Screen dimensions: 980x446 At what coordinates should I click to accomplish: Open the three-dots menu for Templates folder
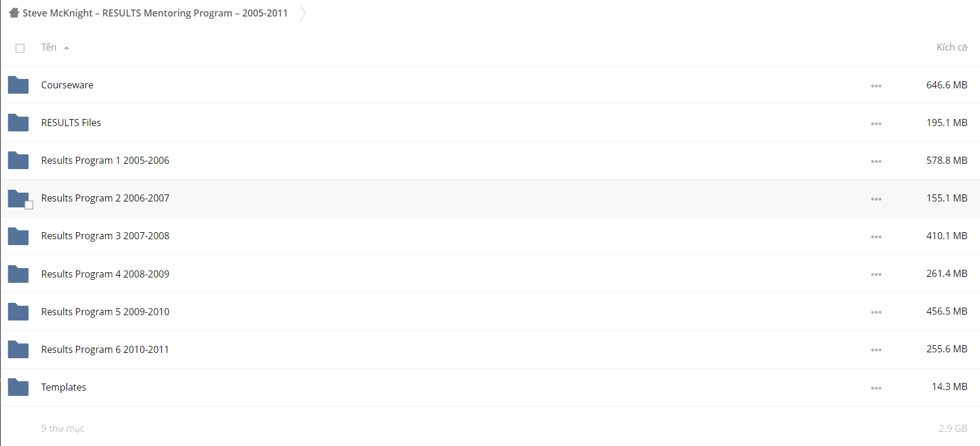coord(876,388)
